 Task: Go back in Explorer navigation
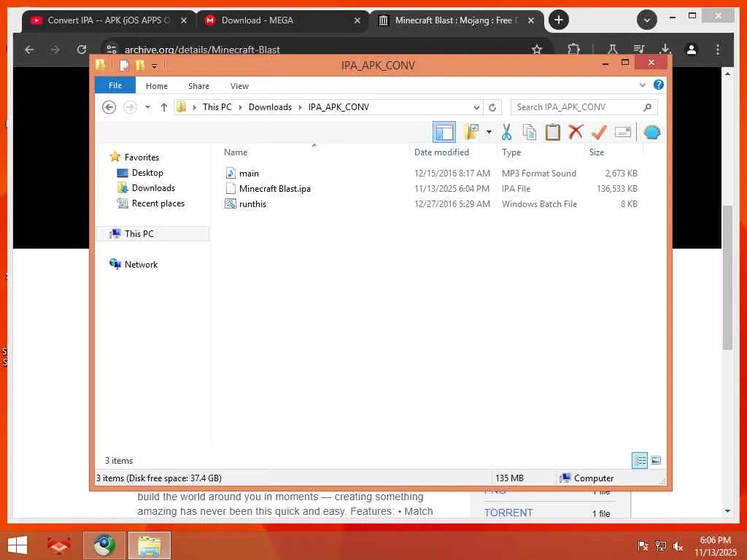point(109,107)
